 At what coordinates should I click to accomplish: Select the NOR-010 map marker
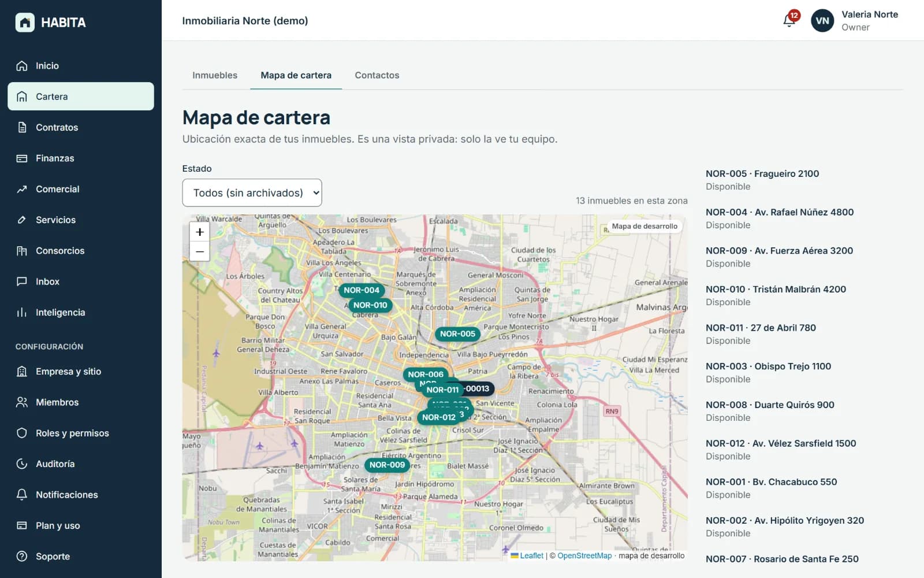point(370,305)
